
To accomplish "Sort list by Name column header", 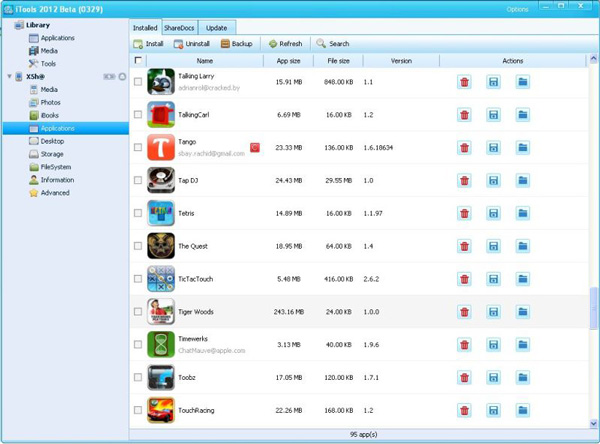I will (205, 61).
